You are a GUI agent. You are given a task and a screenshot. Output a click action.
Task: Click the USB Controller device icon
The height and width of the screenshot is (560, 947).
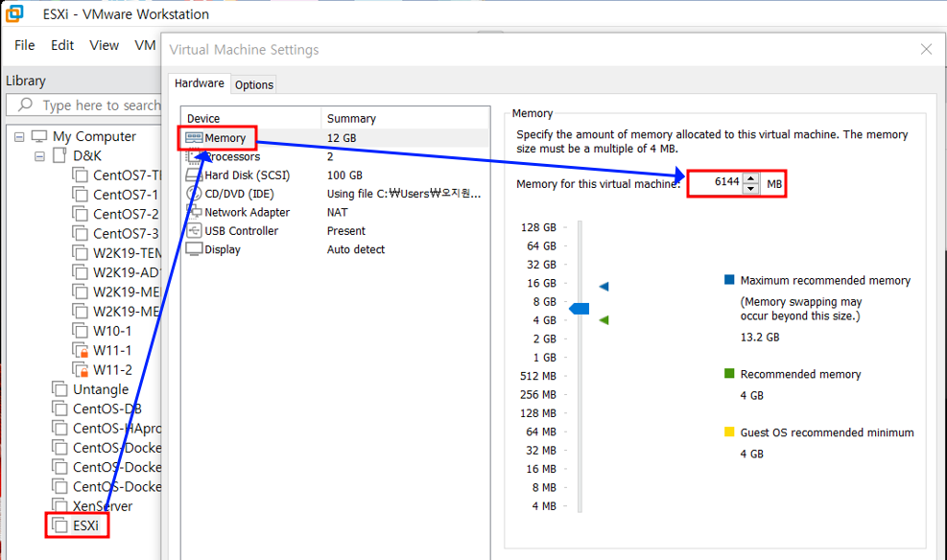click(x=194, y=230)
